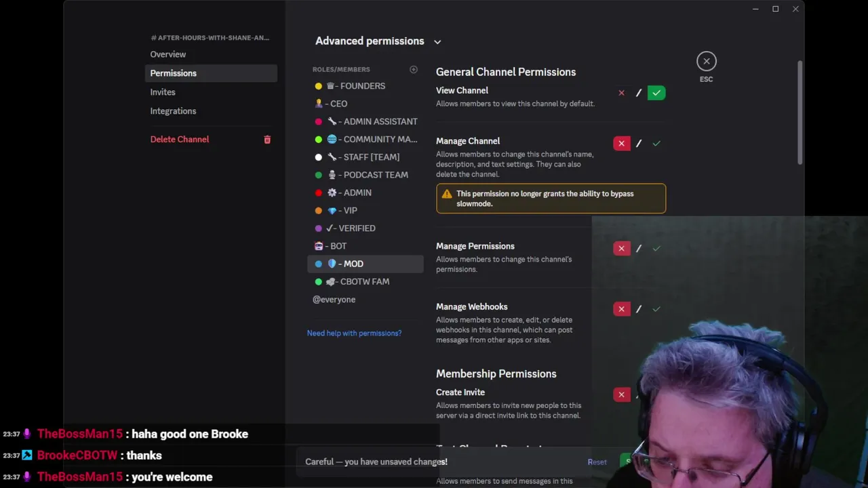This screenshot has height=488, width=868.
Task: Click the ROLES/MEMBERS header text
Action: coord(341,69)
